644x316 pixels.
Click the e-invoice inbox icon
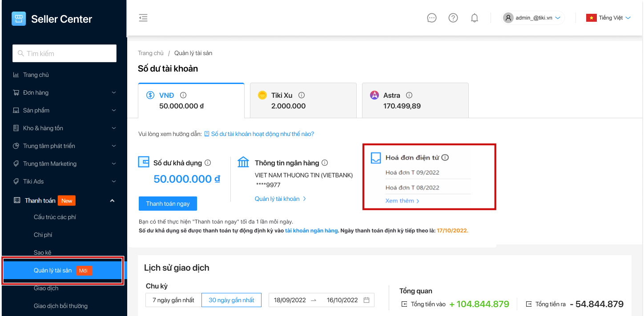[x=376, y=158]
